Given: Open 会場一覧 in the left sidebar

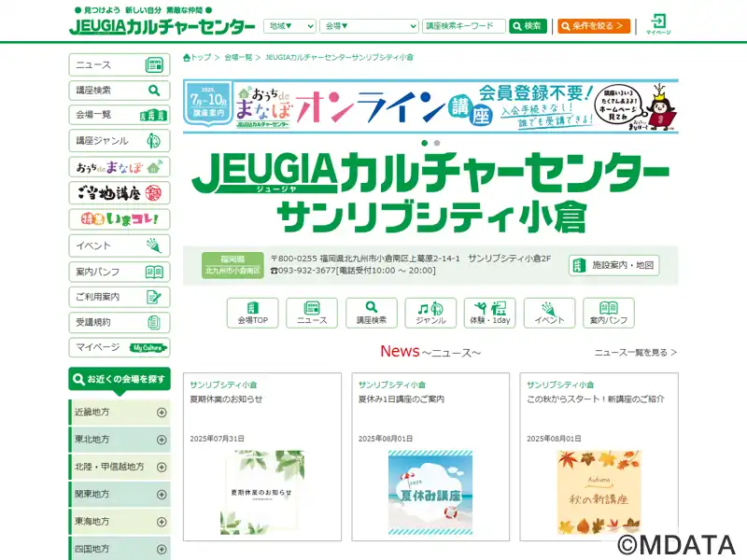Looking at the screenshot, I should pos(120,115).
